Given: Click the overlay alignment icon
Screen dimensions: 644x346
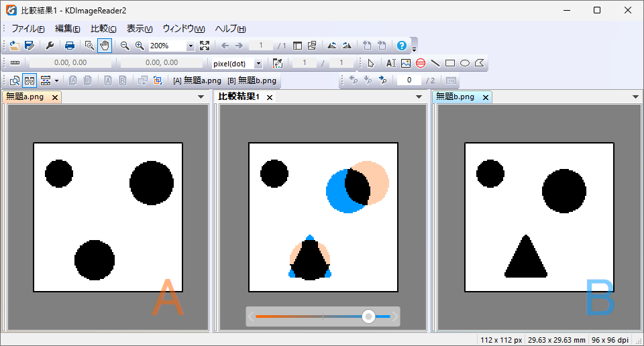Looking at the screenshot, I should click(158, 80).
